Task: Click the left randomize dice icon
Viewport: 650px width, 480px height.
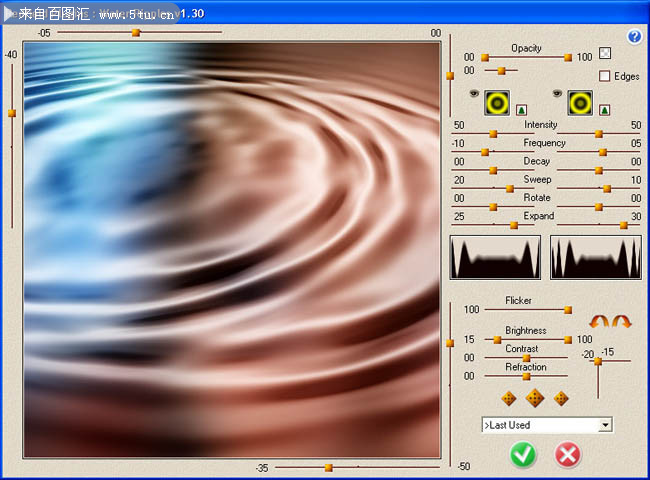Action: (509, 398)
